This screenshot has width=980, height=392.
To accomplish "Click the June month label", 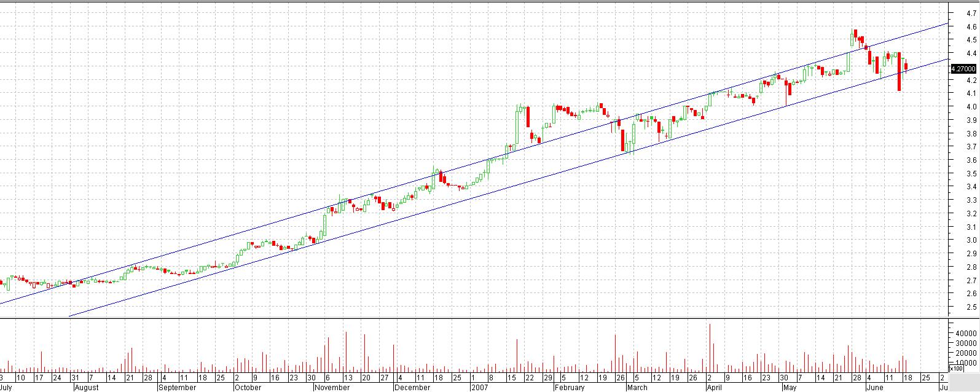I will 874,388.
